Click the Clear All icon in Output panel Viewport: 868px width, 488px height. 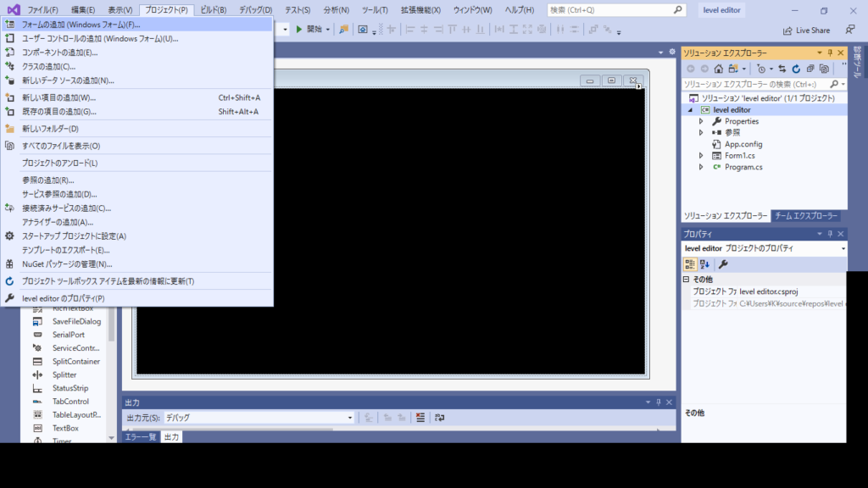pos(420,418)
